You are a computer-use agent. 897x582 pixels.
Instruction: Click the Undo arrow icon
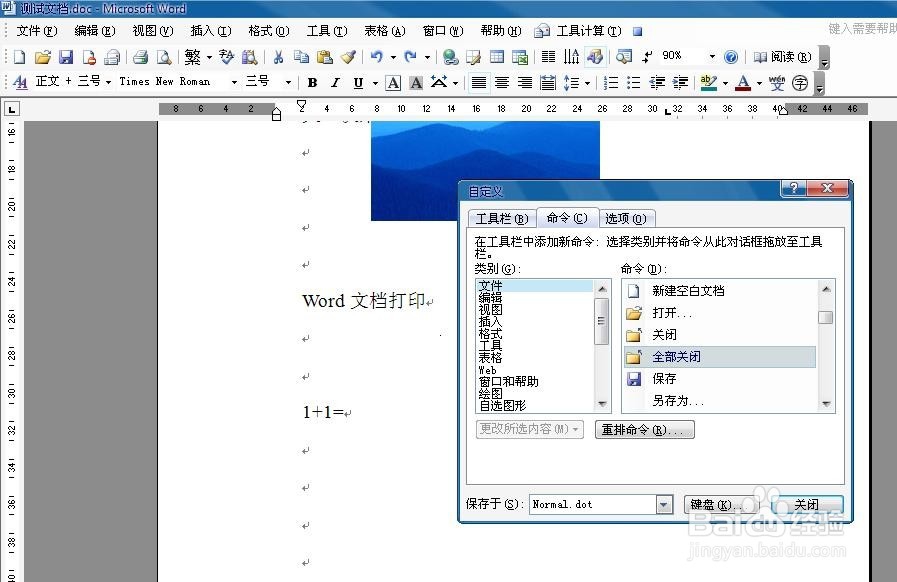376,57
